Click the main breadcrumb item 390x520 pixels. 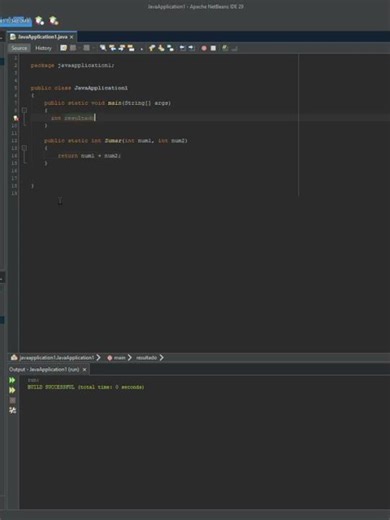[119, 358]
